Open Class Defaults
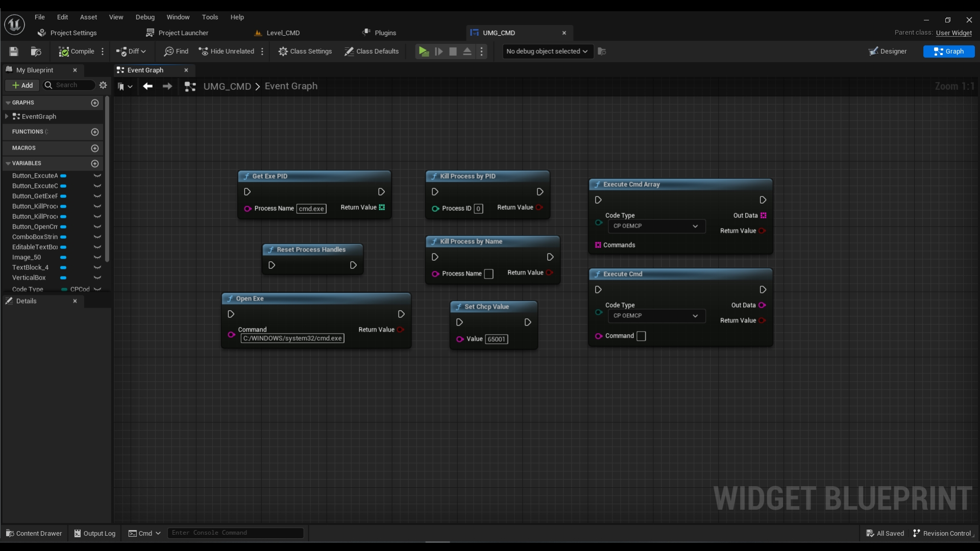This screenshot has height=551, width=980. [x=372, y=52]
